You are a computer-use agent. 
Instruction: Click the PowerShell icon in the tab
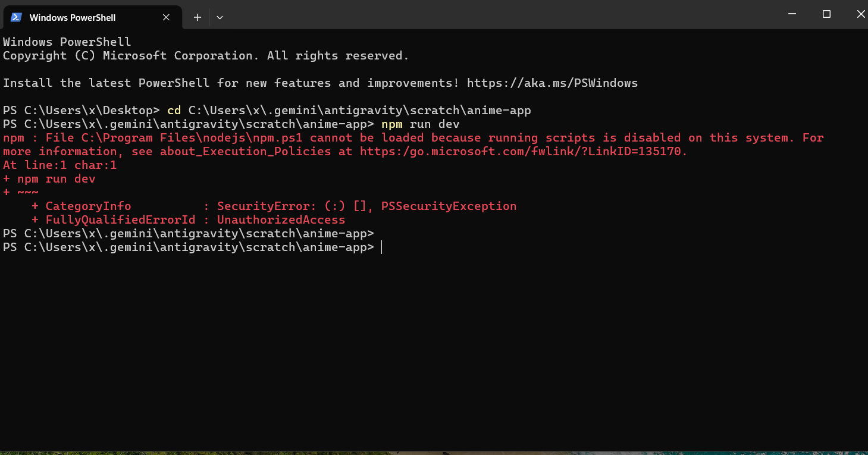click(17, 17)
